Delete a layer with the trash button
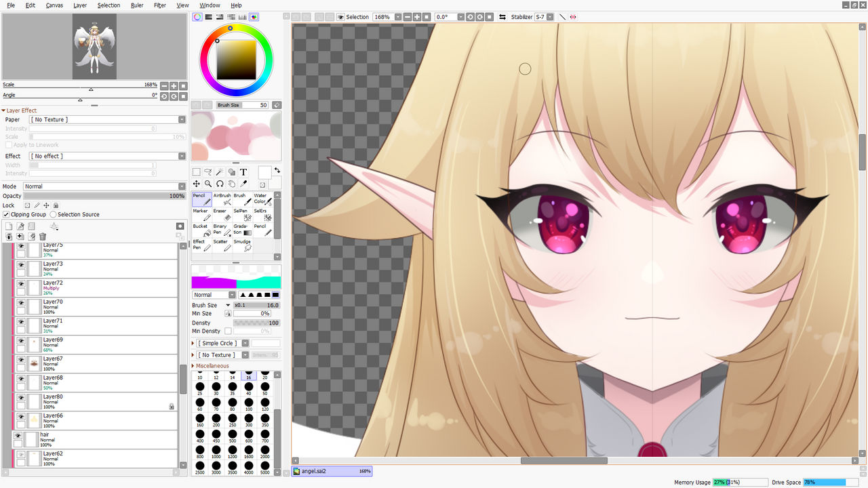 click(x=43, y=236)
